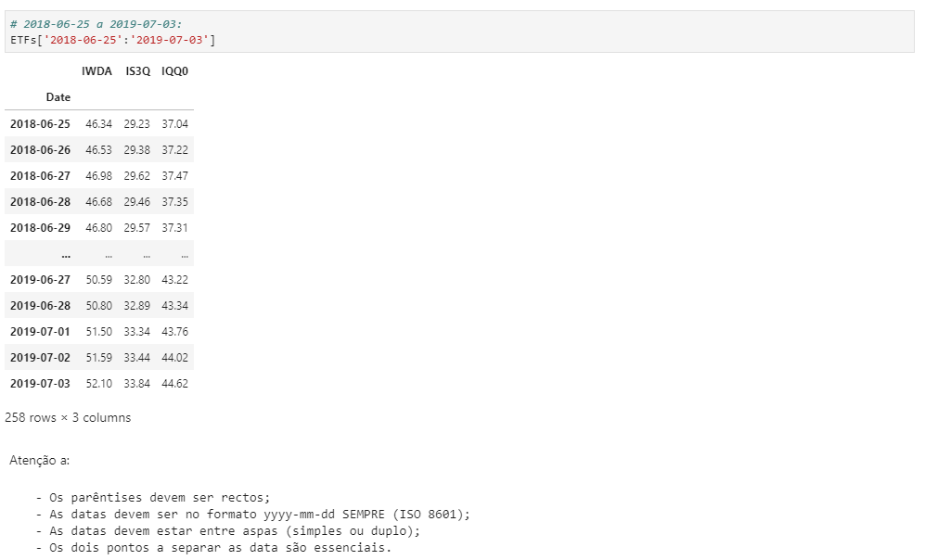Screen dimensions: 925x560
Task: Select the IS3Q column header
Action: [135, 70]
